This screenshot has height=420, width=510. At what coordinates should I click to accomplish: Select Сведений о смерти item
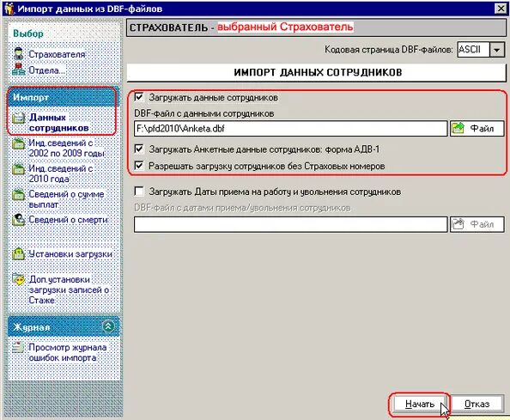69,220
